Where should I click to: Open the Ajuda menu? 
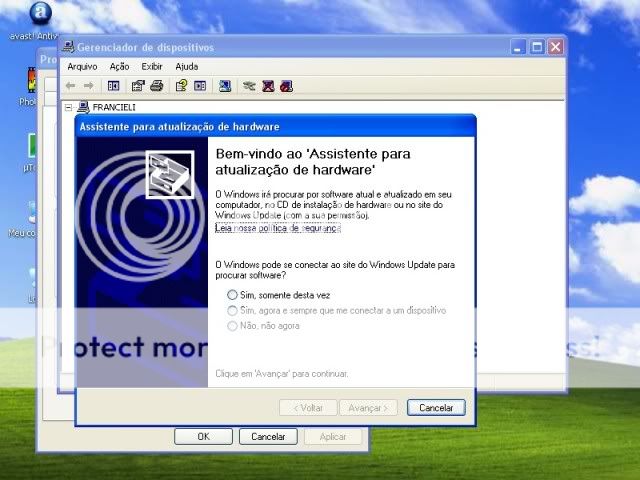[187, 66]
